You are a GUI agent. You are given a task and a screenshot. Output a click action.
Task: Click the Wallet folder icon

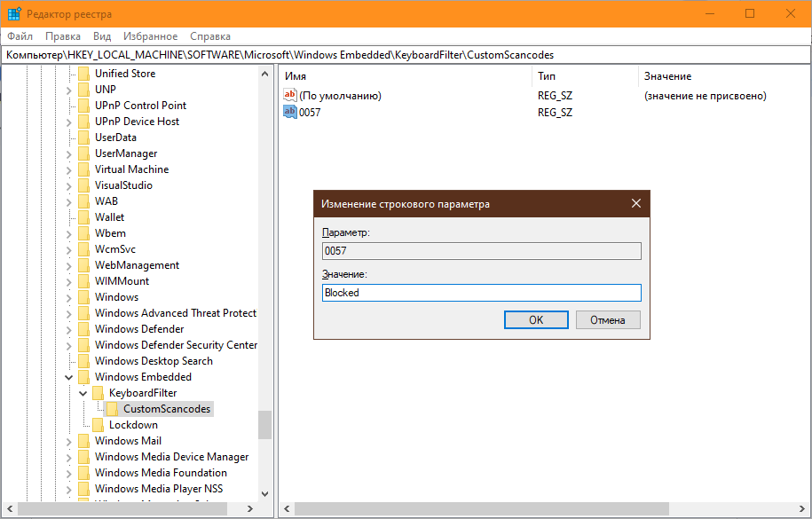tap(83, 217)
